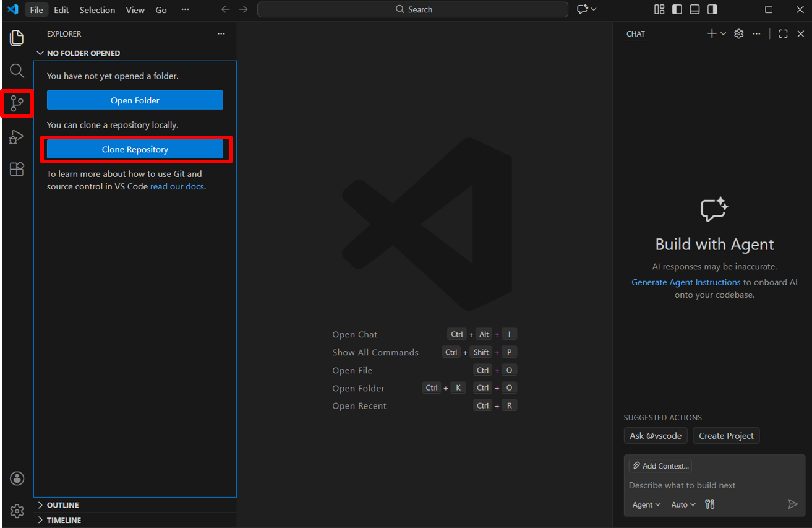
Task: Open the Manage gear in the activity bar
Action: (17, 511)
